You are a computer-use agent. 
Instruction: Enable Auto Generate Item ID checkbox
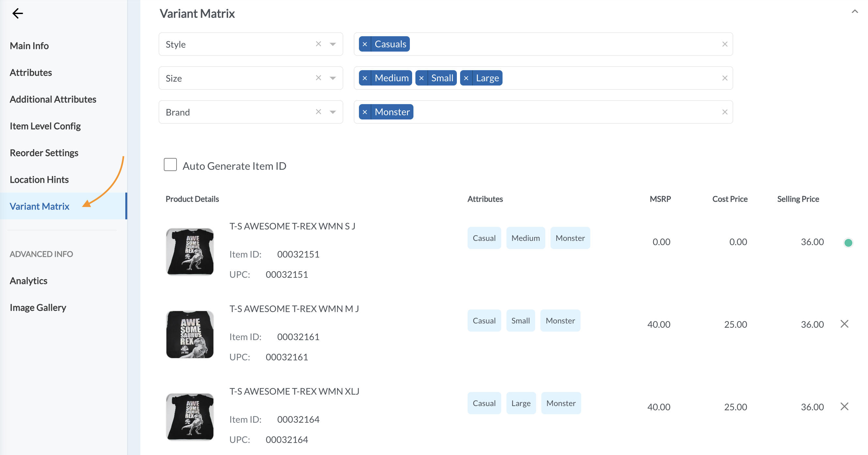coord(170,165)
